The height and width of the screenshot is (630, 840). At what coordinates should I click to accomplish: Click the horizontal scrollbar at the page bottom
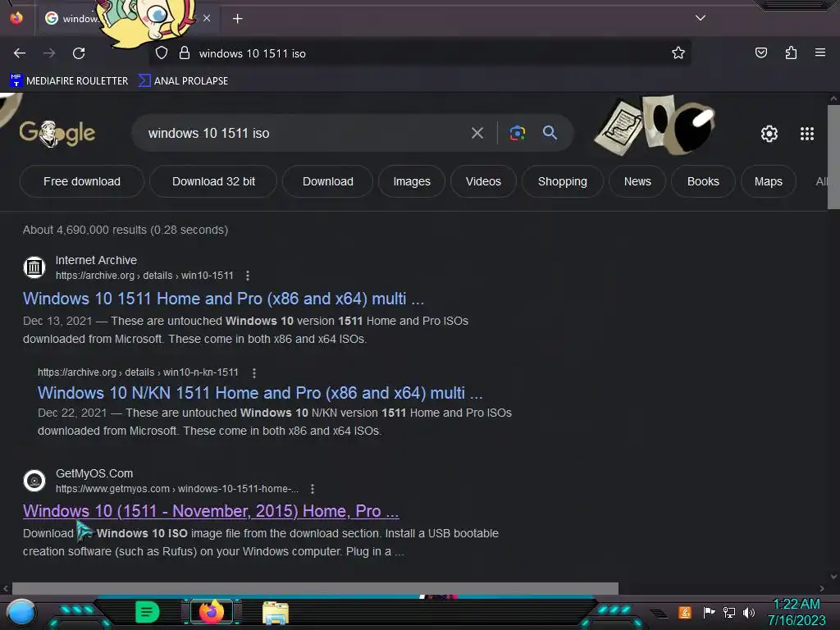click(315, 587)
